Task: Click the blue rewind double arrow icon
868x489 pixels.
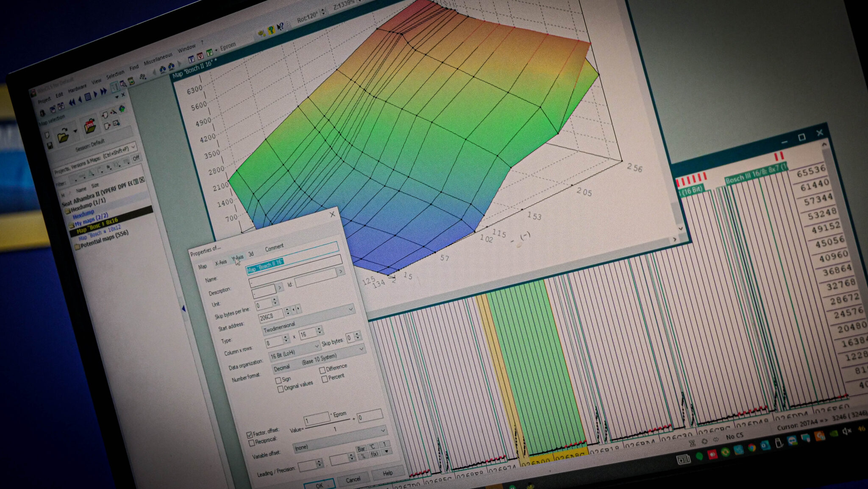Action: click(x=72, y=102)
